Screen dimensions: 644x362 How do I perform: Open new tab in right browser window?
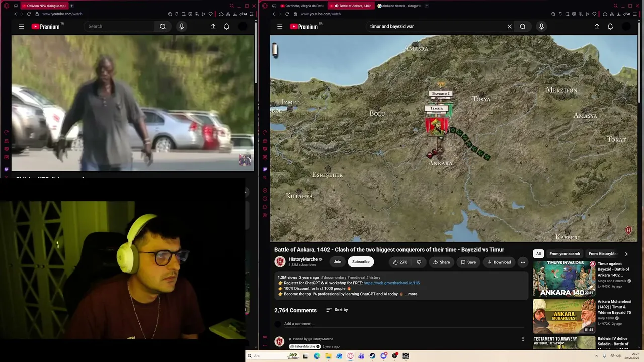click(427, 6)
